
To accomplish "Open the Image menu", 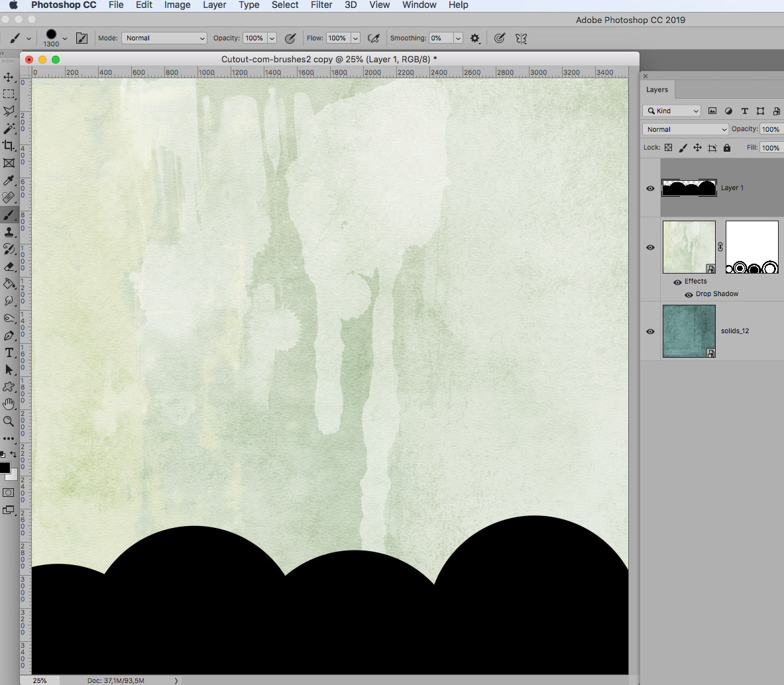I will [x=178, y=5].
